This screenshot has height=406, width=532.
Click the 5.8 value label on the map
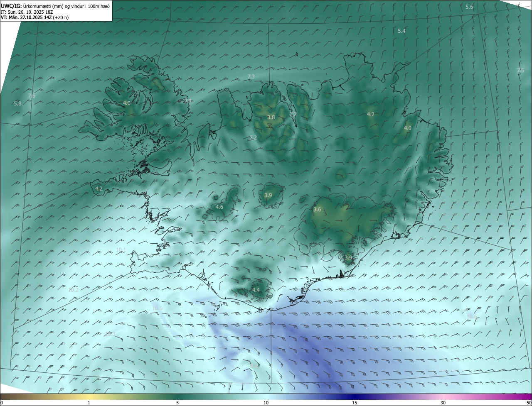(x=17, y=103)
